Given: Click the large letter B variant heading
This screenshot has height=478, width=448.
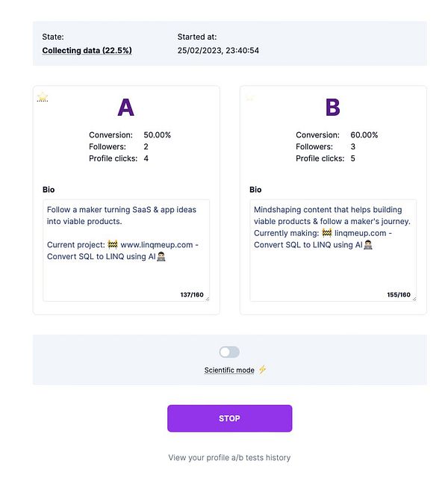Looking at the screenshot, I should (x=333, y=108).
